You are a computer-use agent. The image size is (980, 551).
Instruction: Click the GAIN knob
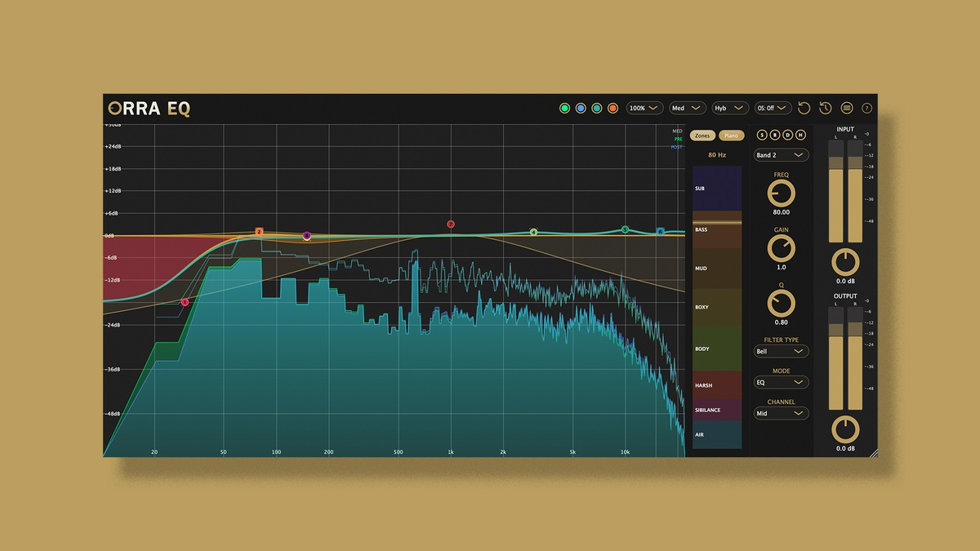click(782, 249)
